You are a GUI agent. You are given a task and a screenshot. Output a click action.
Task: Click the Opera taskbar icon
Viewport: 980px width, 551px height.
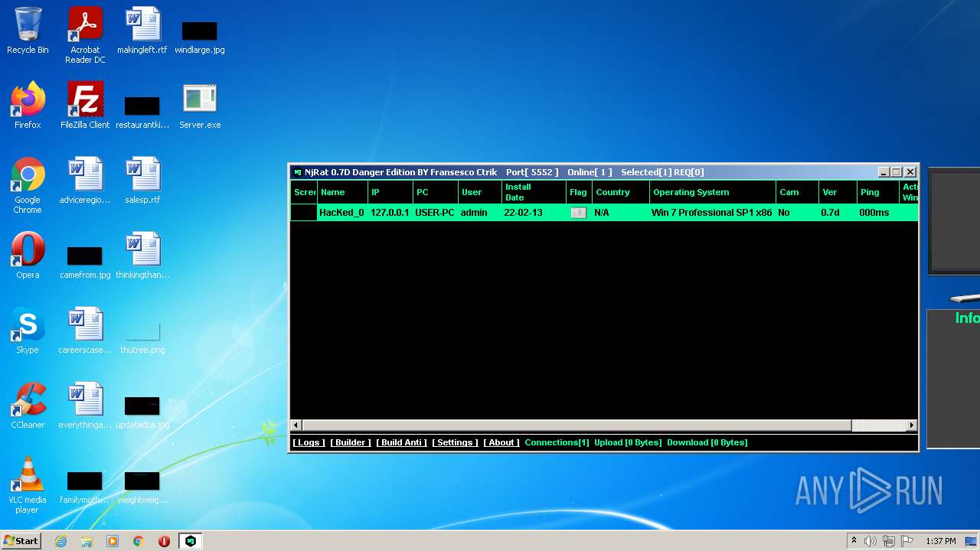tap(164, 541)
